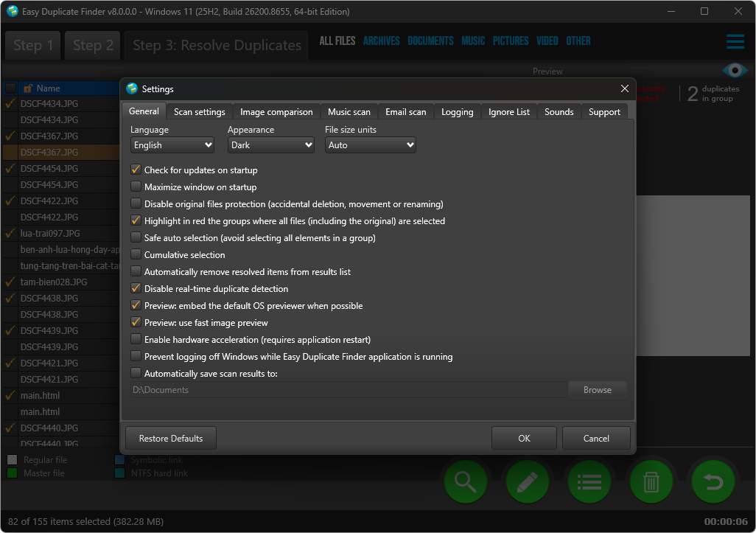The width and height of the screenshot is (756, 533).
Task: Click the green search magnifier button
Action: tap(465, 481)
